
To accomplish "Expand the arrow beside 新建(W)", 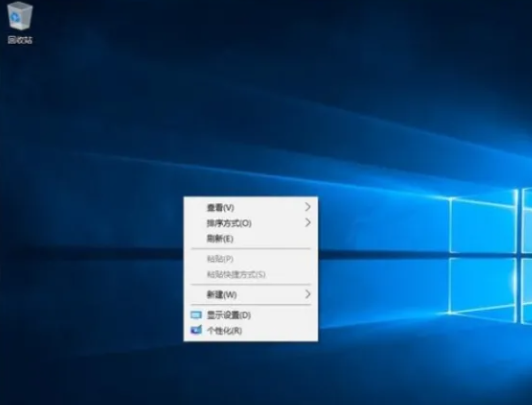I will [x=308, y=294].
